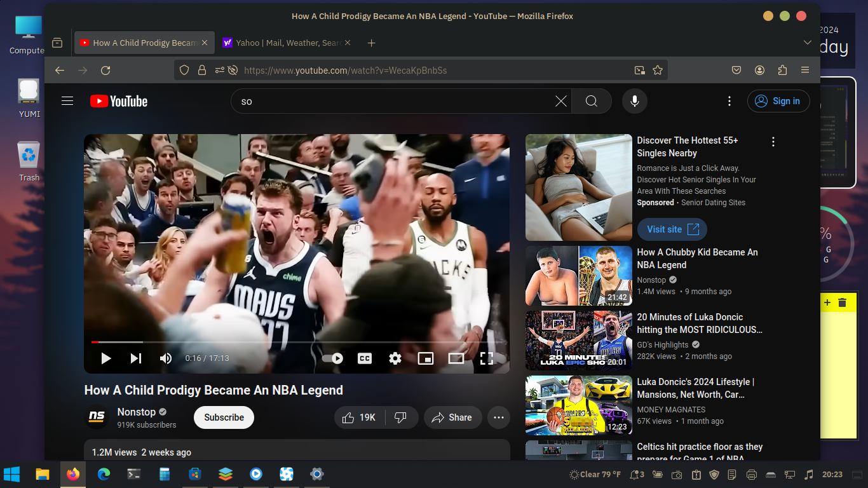This screenshot has height=488, width=868.
Task: Open more actions menu beside Share
Action: tap(499, 417)
